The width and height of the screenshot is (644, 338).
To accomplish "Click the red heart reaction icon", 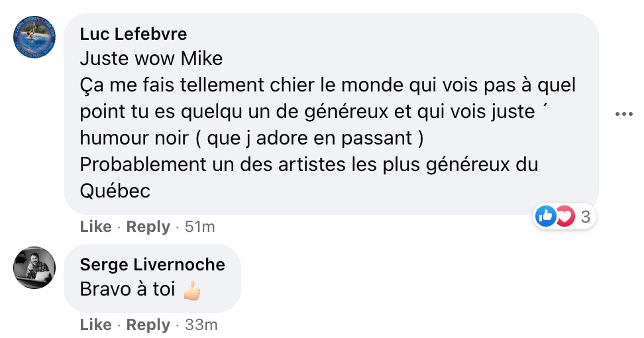I will [x=564, y=215].
